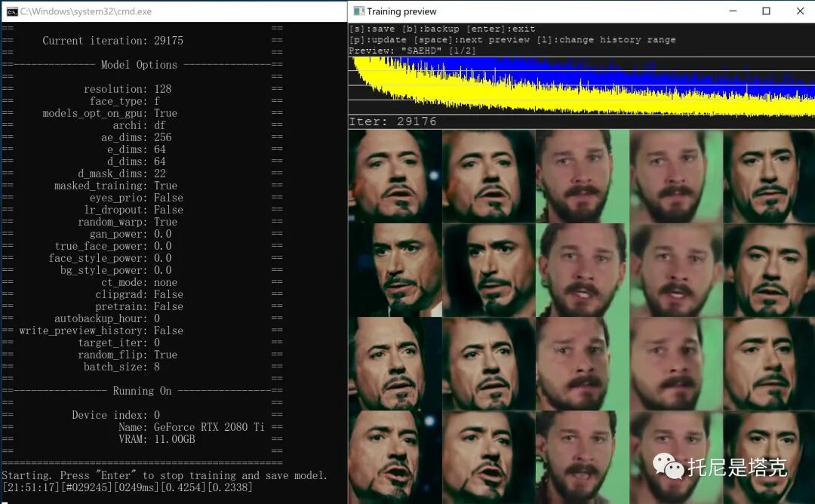Click the 'autobackup_hour: 0' line
Viewport: 815px width, 504px height.
(x=107, y=318)
